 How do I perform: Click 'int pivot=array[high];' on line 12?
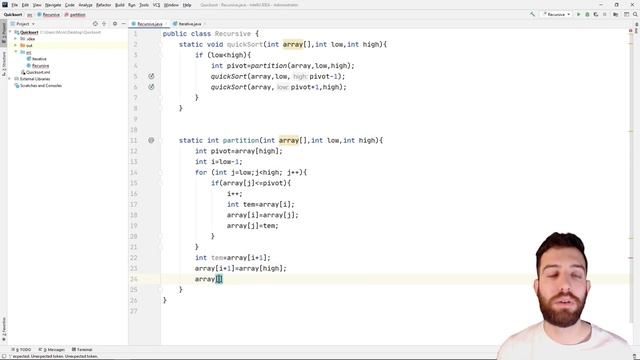coord(239,151)
